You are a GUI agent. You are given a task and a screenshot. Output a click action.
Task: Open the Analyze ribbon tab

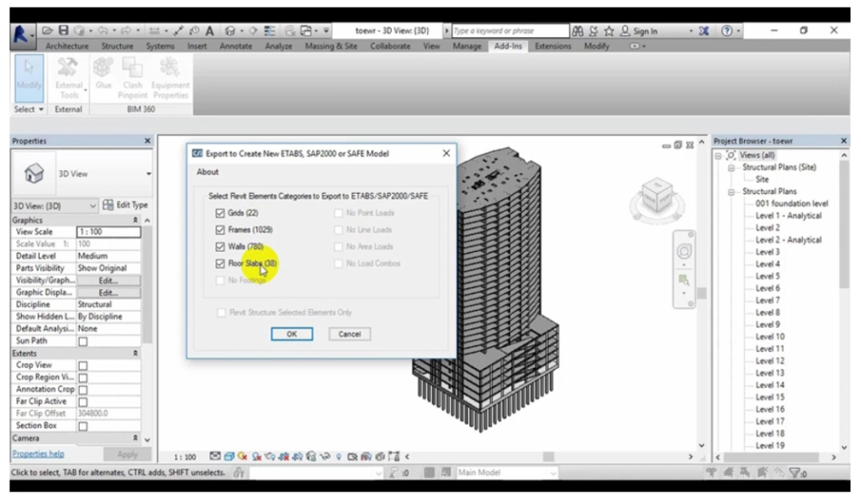(x=278, y=46)
